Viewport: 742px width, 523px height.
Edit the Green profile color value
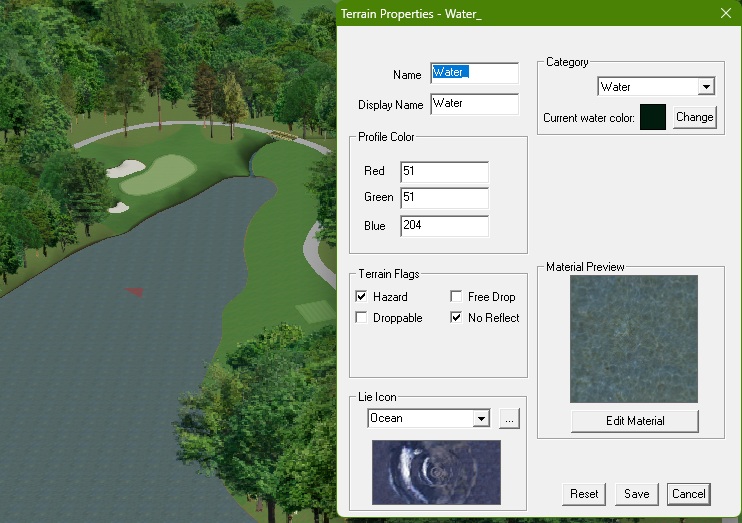[x=444, y=198]
